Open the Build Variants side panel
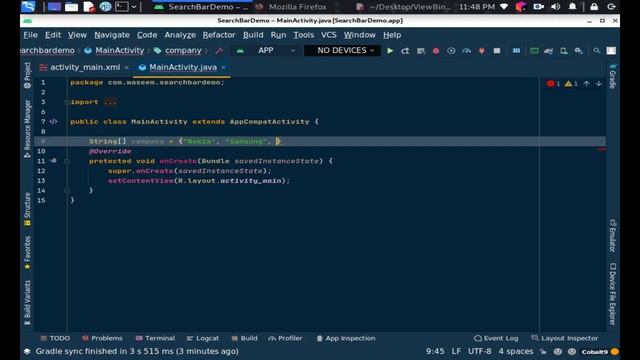640x360 pixels. point(27,302)
